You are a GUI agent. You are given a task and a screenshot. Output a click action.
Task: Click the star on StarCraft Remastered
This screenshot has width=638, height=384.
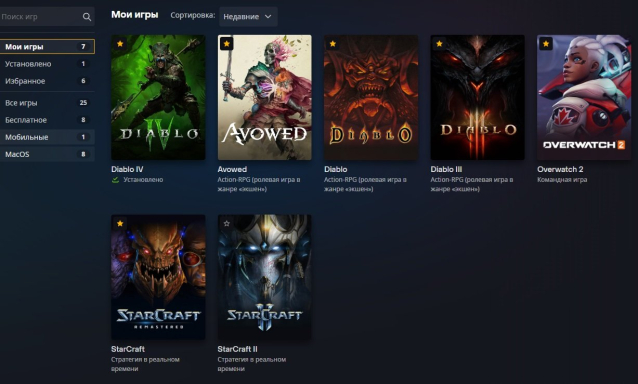click(120, 223)
